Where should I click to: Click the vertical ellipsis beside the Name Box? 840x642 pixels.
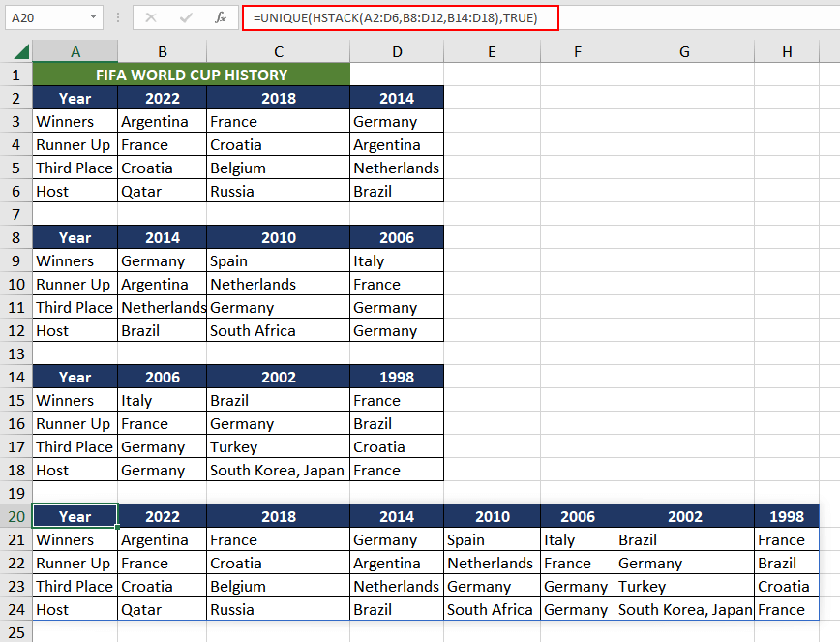click(x=118, y=17)
